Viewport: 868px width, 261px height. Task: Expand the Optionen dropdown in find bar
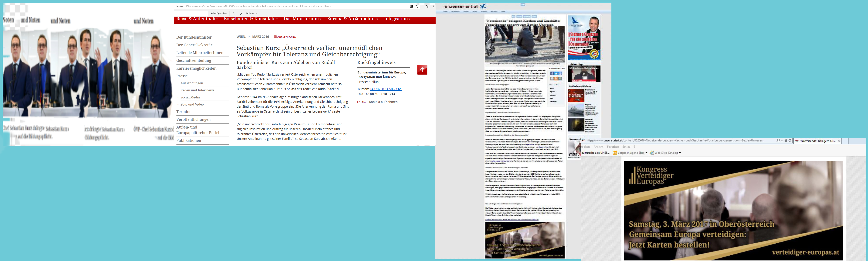pyautogui.click(x=252, y=13)
